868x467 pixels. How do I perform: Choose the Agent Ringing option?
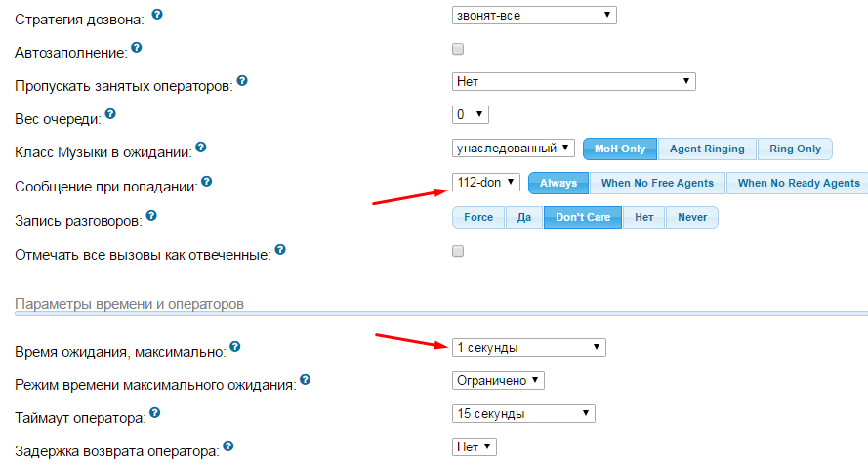tap(707, 149)
